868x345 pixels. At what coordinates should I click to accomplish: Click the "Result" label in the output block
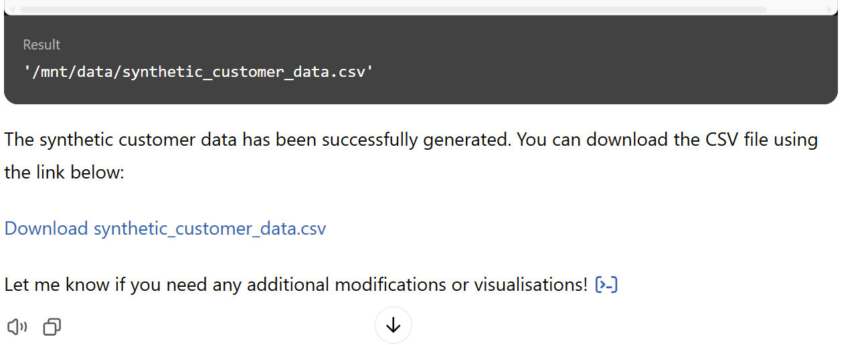(x=41, y=45)
